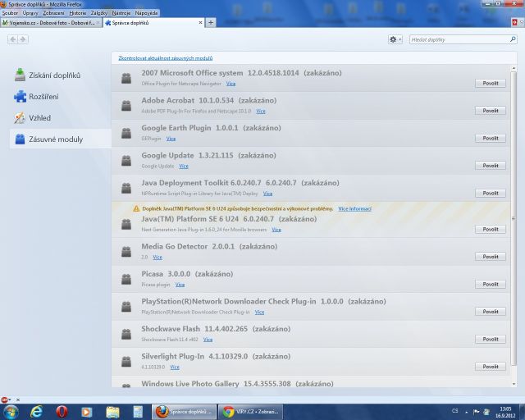Viewport: 525px width, 420px height.
Task: Open the Nástroje menu
Action: tap(121, 13)
